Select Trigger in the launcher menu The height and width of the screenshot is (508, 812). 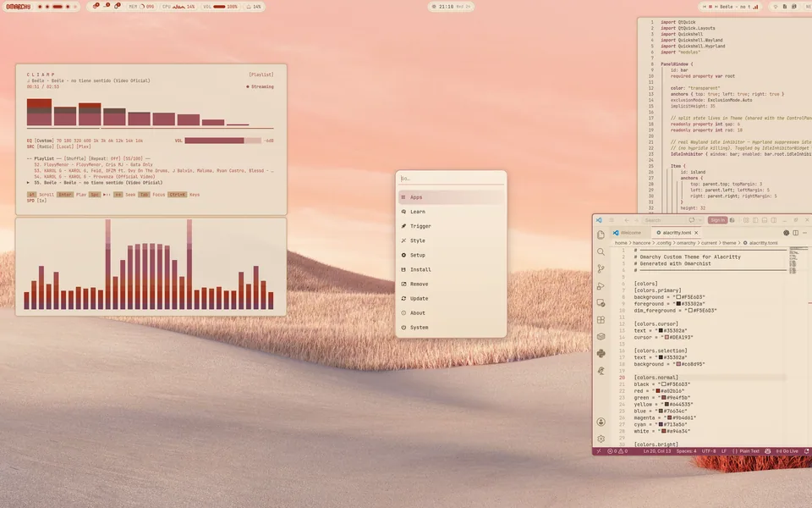pyautogui.click(x=451, y=226)
